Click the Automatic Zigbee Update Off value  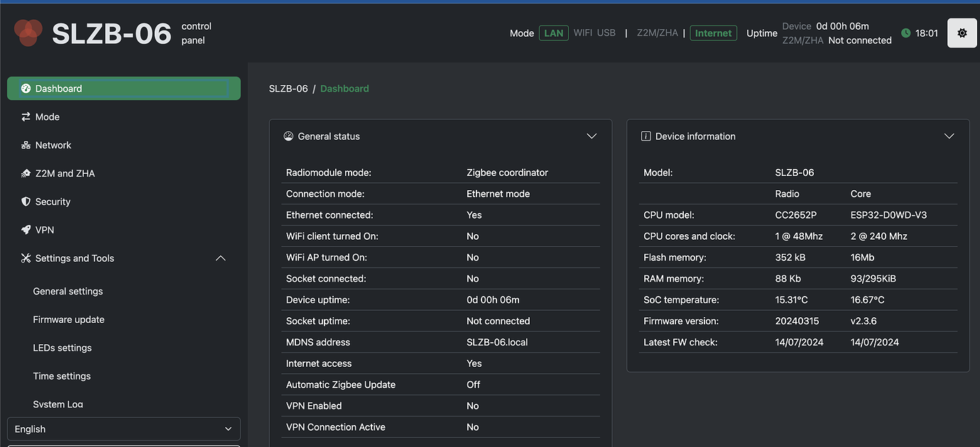pyautogui.click(x=473, y=385)
